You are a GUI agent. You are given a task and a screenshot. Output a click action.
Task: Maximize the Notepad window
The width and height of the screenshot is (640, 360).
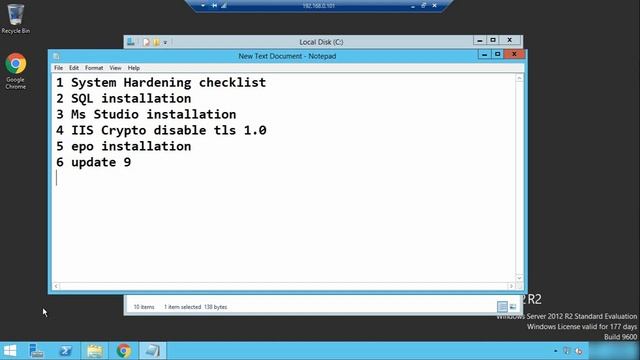[x=497, y=54]
